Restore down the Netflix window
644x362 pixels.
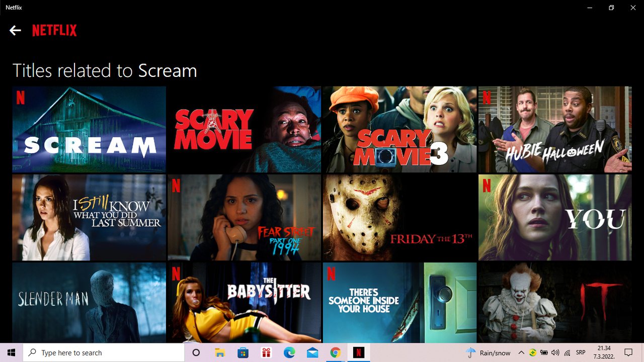tap(611, 8)
